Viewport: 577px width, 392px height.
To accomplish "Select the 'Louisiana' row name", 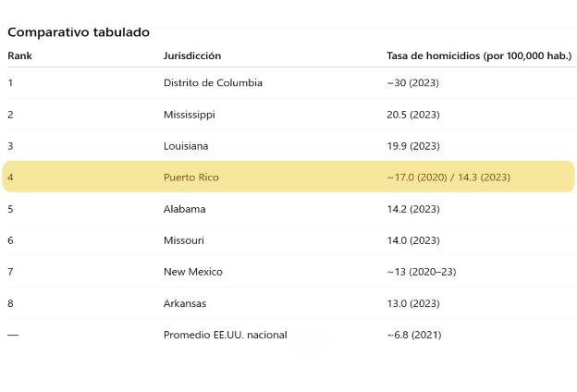I will click(186, 146).
